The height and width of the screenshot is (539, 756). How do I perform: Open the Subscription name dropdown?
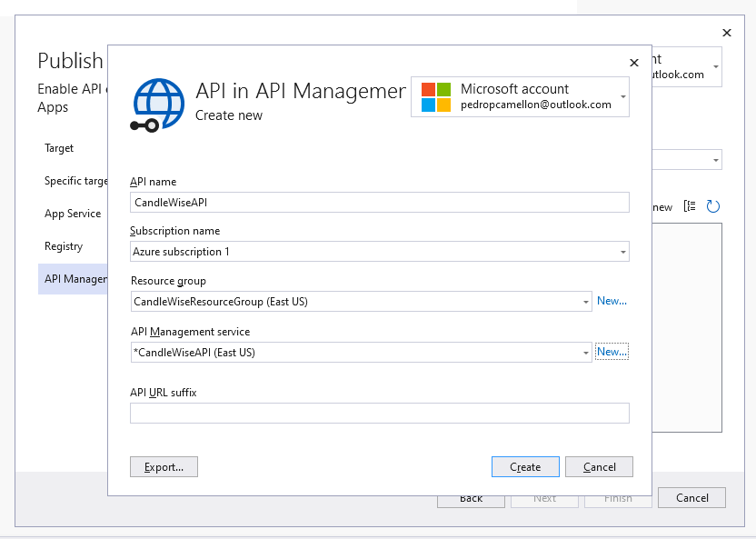pos(624,252)
